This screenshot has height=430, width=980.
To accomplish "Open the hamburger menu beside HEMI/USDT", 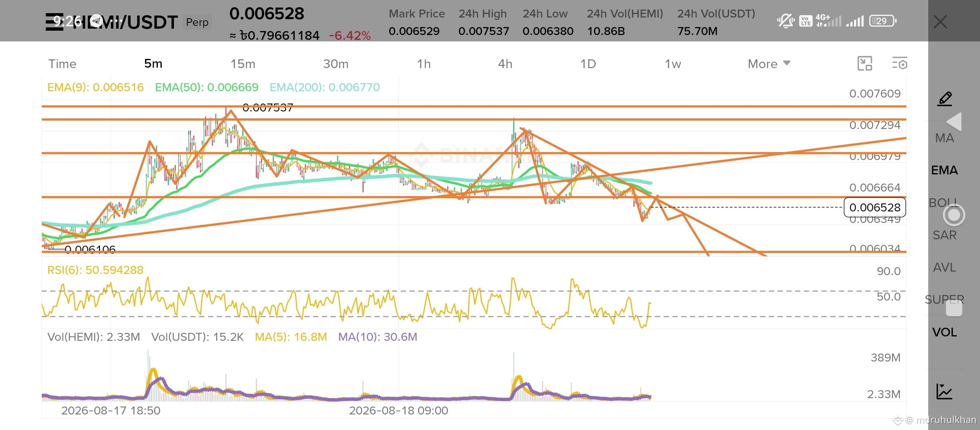I will click(x=54, y=21).
